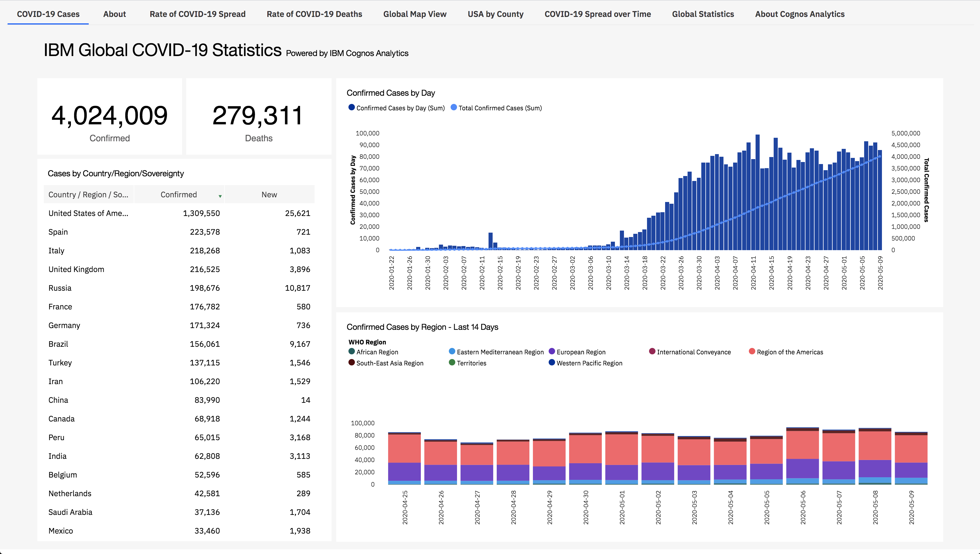980x554 pixels.
Task: Click Confirmed Cases by Region chart title
Action: pos(422,327)
